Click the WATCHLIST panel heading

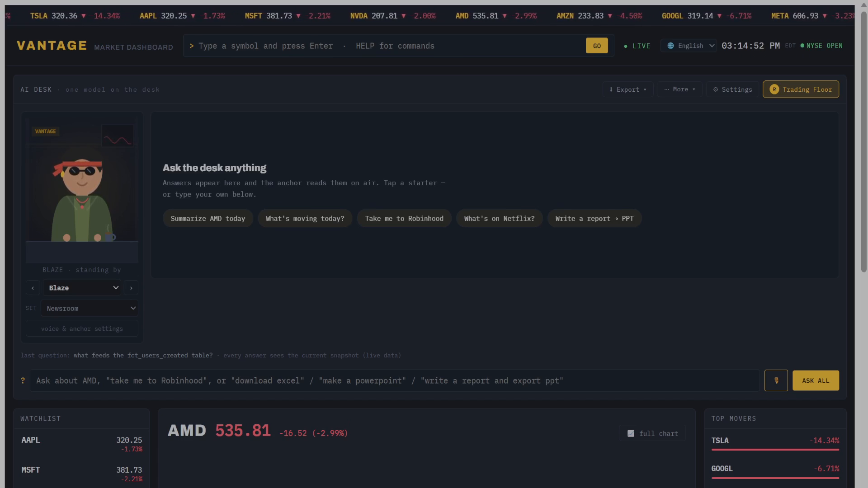tap(41, 418)
